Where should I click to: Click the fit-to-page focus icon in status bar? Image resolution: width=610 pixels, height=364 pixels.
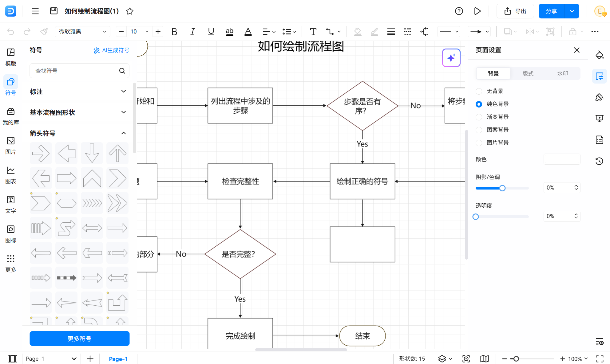point(466,358)
